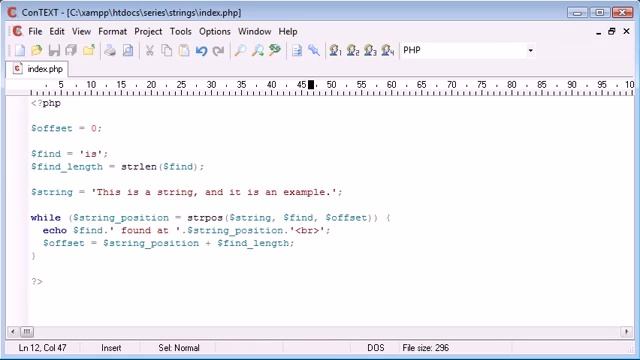
Task: Open Find with the magnifier icon
Action: [x=240, y=51]
